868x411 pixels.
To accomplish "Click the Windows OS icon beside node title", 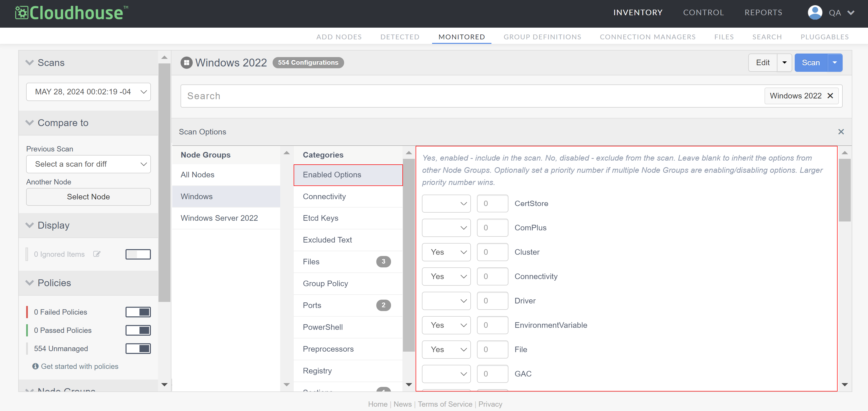I will (186, 63).
